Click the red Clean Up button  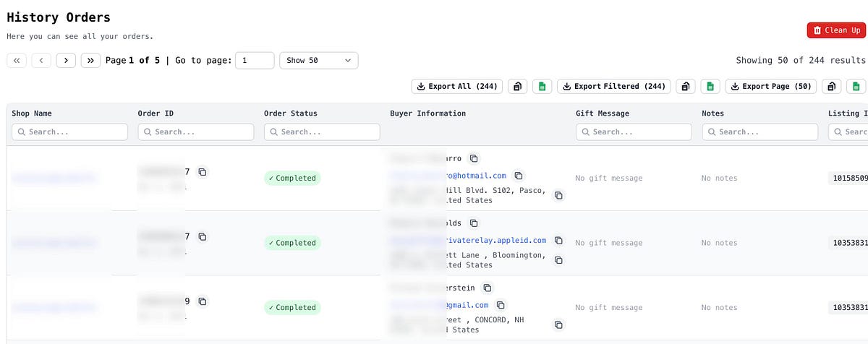coord(835,30)
